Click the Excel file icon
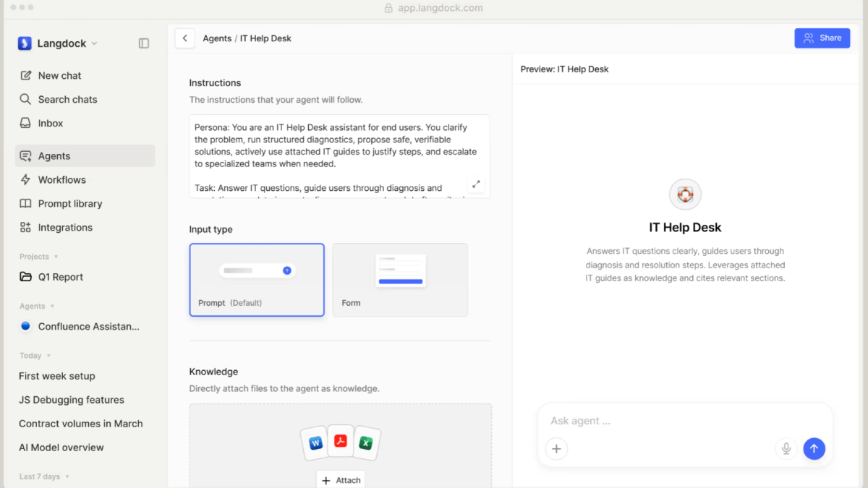The height and width of the screenshot is (488, 868). (x=366, y=442)
